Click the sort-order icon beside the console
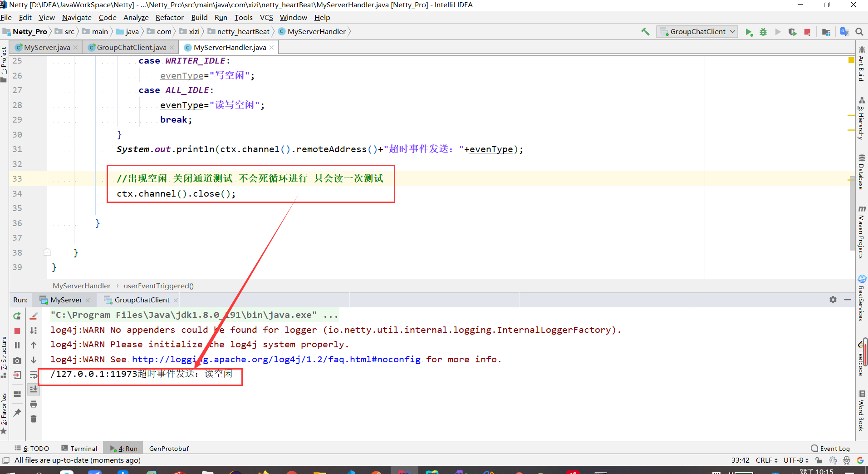The image size is (868, 474). pos(34,331)
